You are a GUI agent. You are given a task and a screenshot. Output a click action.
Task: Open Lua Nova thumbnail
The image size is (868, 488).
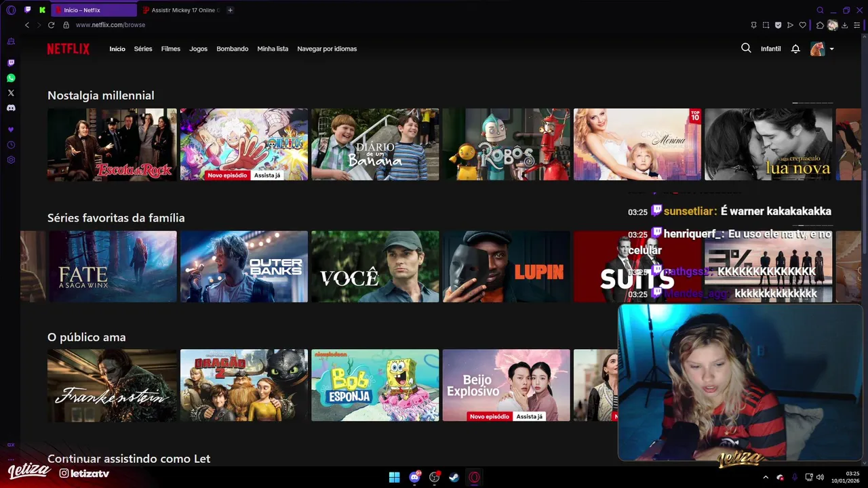[x=768, y=144]
